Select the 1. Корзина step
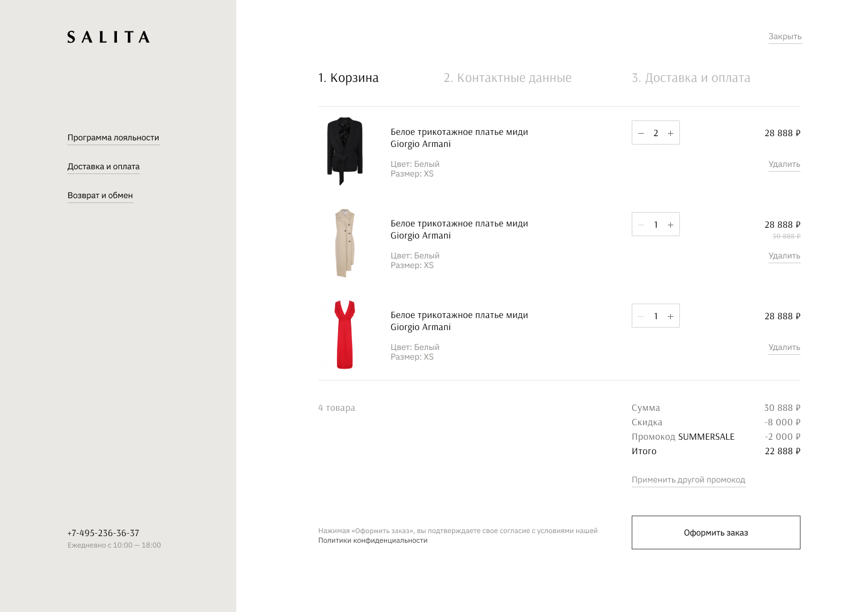The height and width of the screenshot is (612, 868). point(348,78)
